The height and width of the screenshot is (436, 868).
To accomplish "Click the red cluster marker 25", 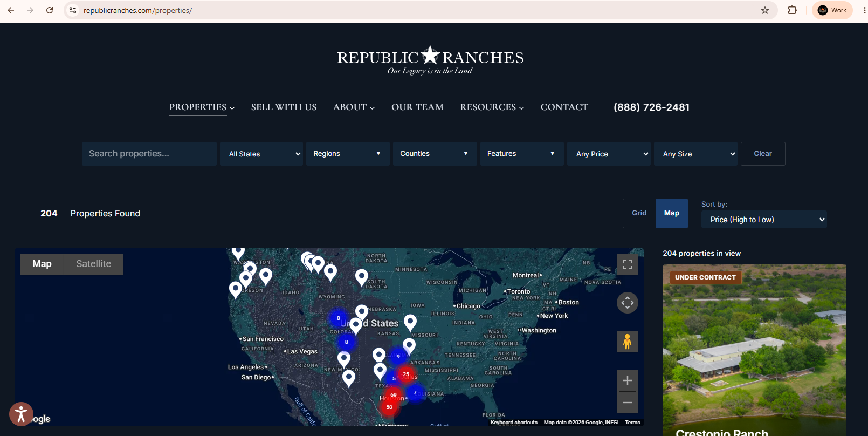I will (406, 374).
